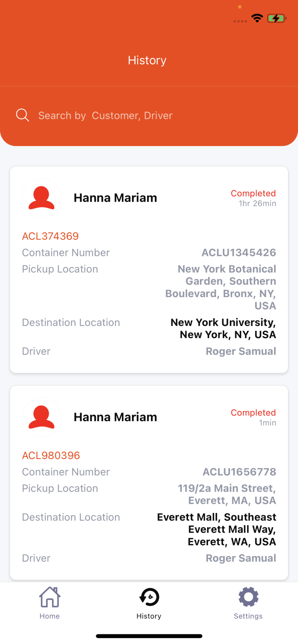The image size is (298, 644).
Task: Tap the Home house icon
Action: [x=50, y=597]
